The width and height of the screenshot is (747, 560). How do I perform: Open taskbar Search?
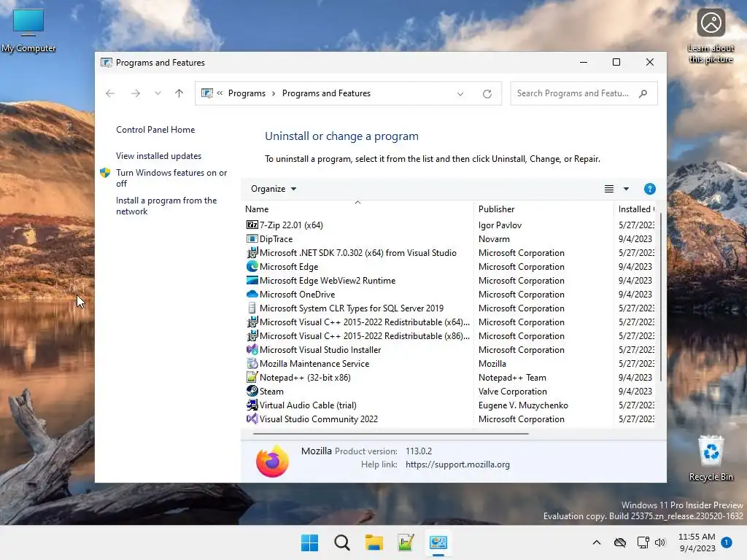[x=341, y=542]
